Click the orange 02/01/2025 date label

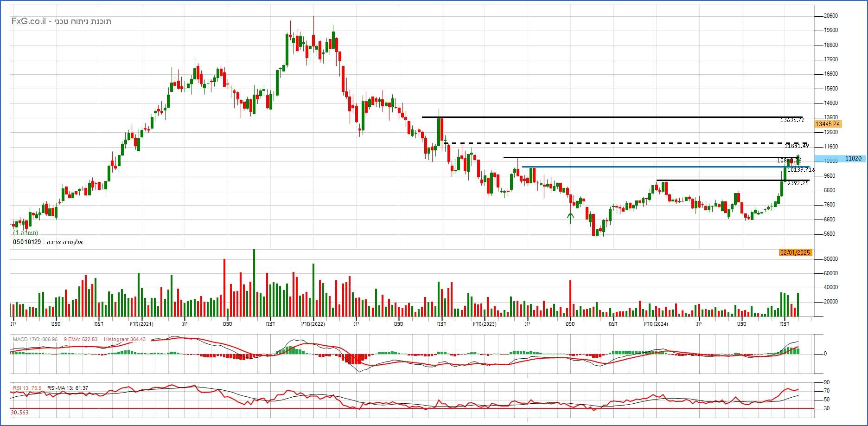point(795,252)
